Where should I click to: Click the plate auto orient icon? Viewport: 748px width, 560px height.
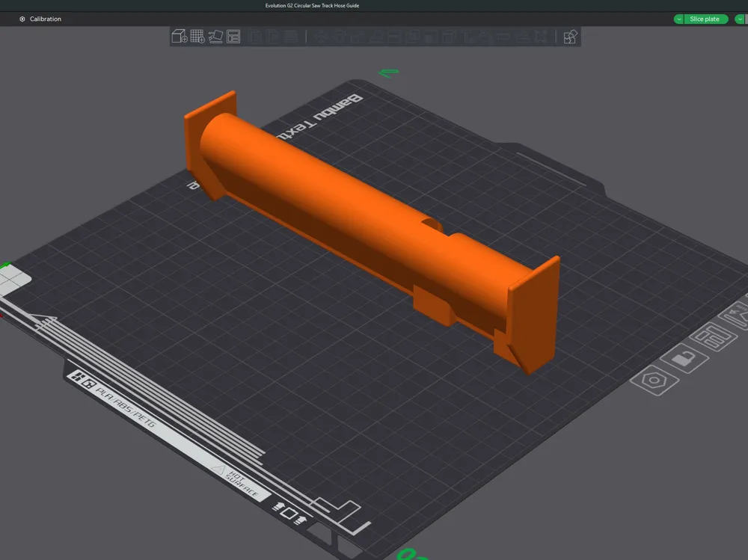click(x=737, y=314)
